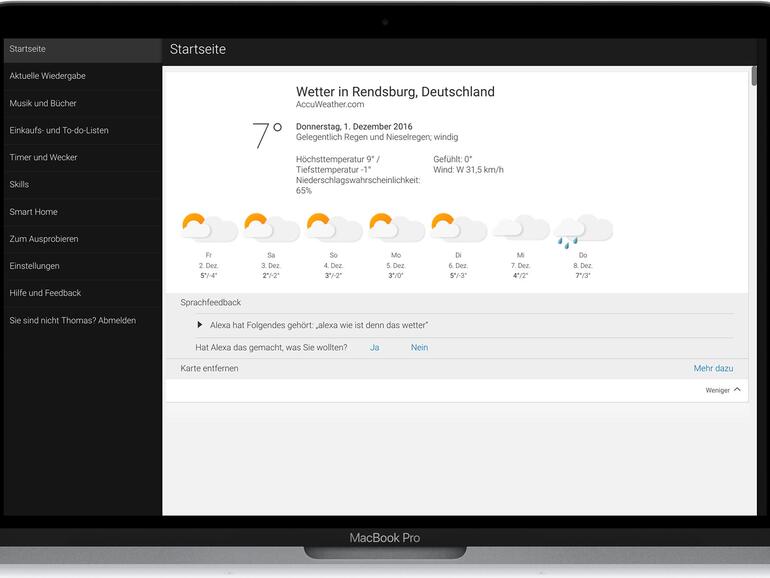Play the recorded Alexa voice request
The height and width of the screenshot is (578, 770).
(x=199, y=325)
